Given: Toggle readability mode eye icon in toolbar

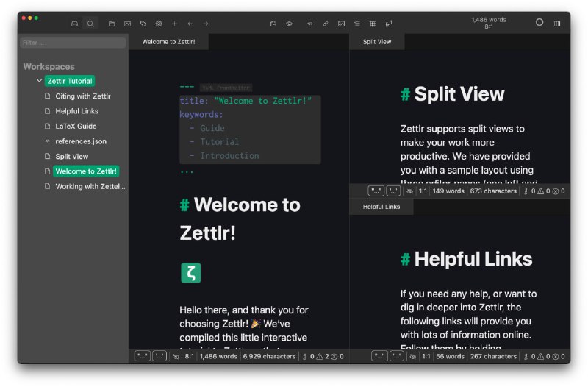Looking at the screenshot, I should coord(289,24).
